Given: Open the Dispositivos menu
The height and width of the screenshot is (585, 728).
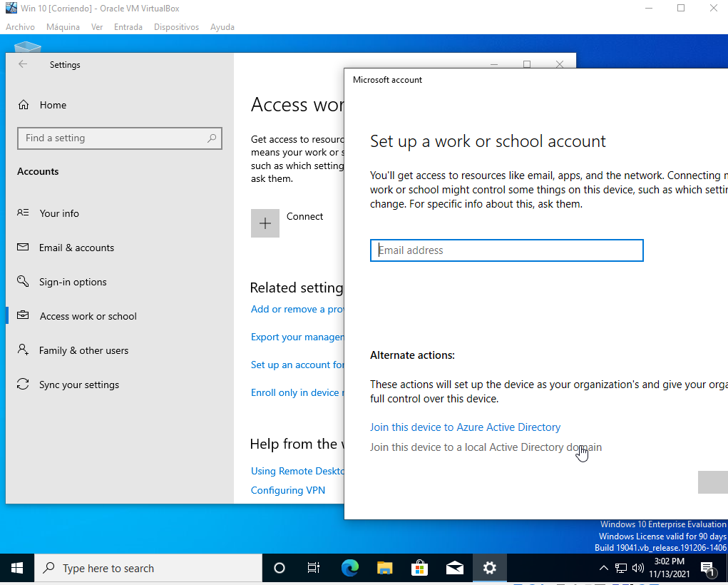Looking at the screenshot, I should [x=176, y=27].
